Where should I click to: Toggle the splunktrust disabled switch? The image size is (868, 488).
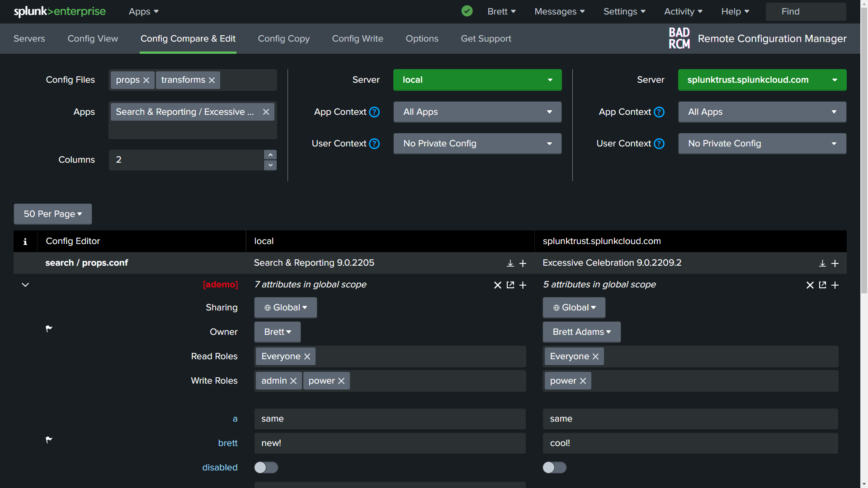tap(554, 468)
